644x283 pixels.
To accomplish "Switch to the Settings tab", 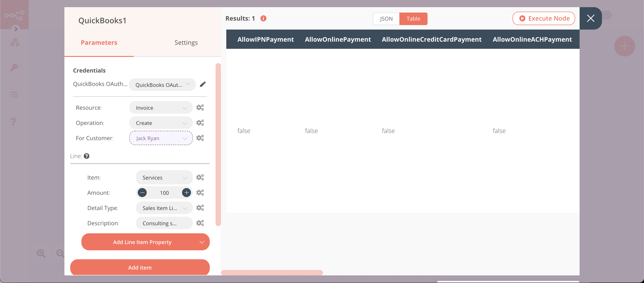I will [186, 42].
